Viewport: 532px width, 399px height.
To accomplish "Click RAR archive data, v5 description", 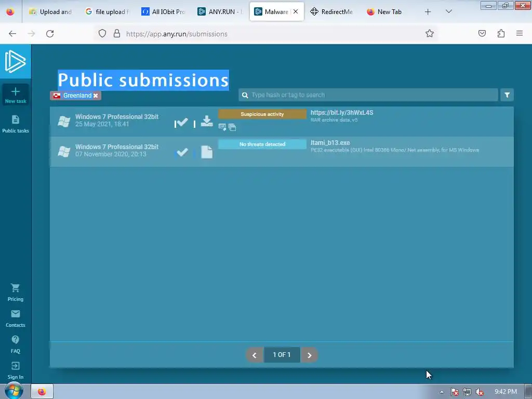I will click(x=334, y=120).
